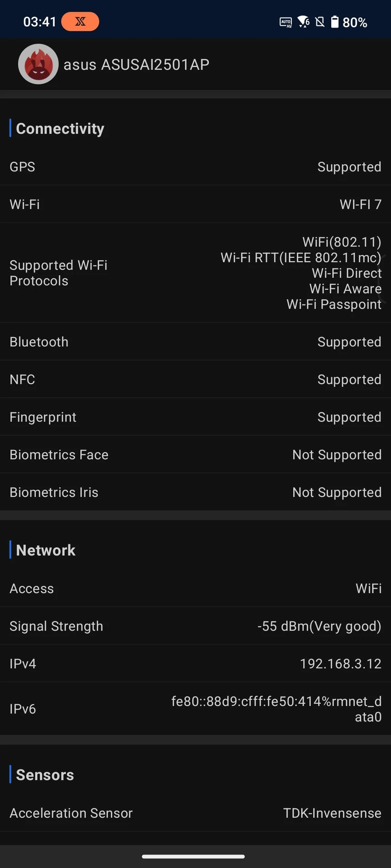Tap the Wi-Fi 6 signal status icon
This screenshot has height=868, width=391.
[303, 22]
